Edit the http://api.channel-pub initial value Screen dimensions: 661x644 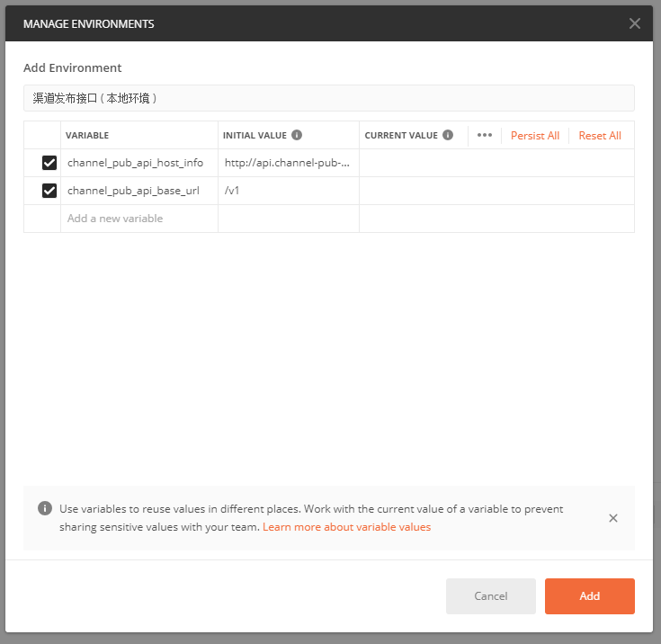(287, 163)
